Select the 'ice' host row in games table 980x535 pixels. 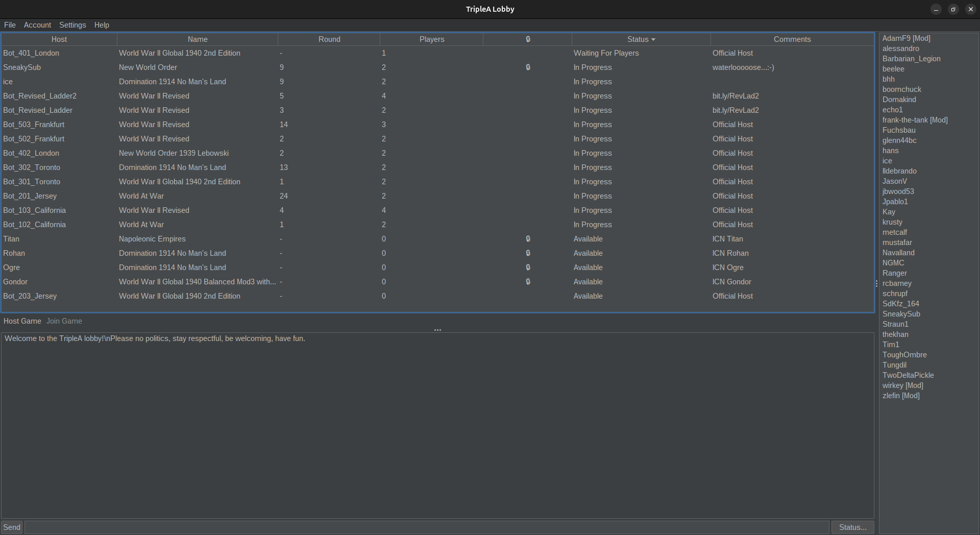(437, 82)
